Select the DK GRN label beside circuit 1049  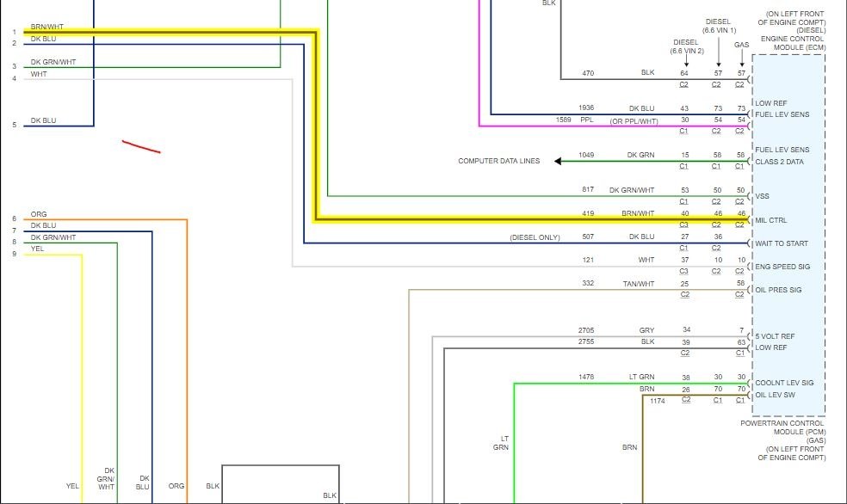point(640,155)
